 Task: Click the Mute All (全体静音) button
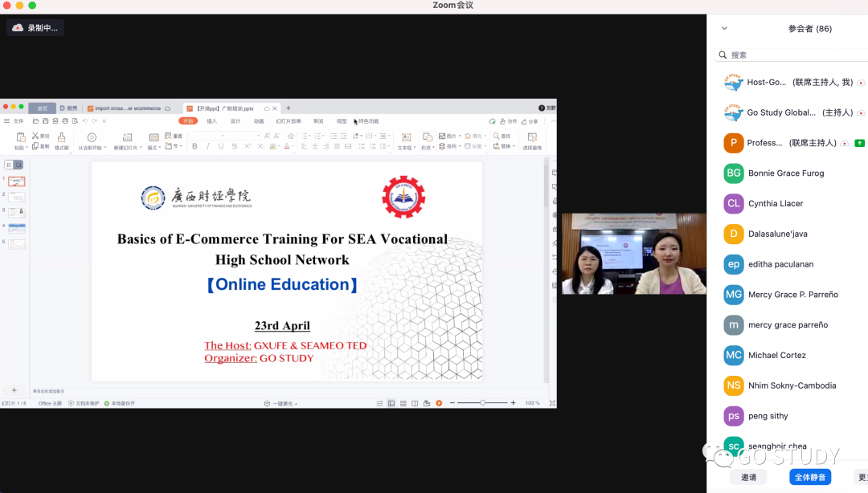tap(810, 477)
